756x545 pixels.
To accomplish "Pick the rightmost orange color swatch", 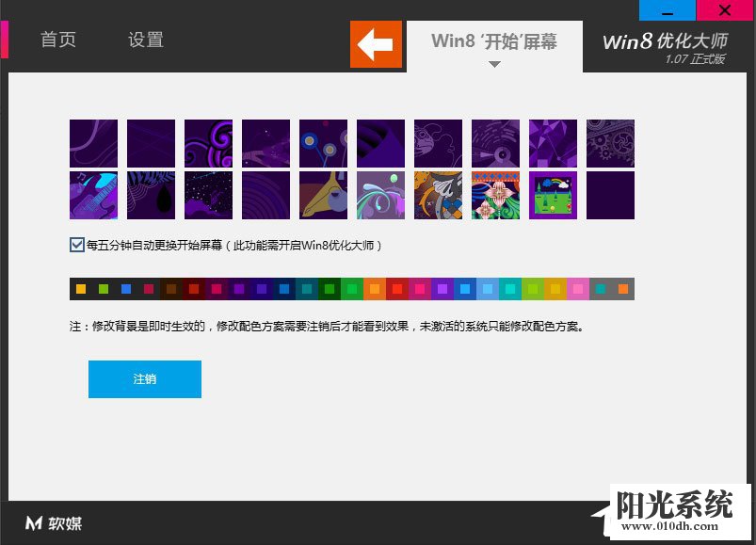I will tap(622, 288).
